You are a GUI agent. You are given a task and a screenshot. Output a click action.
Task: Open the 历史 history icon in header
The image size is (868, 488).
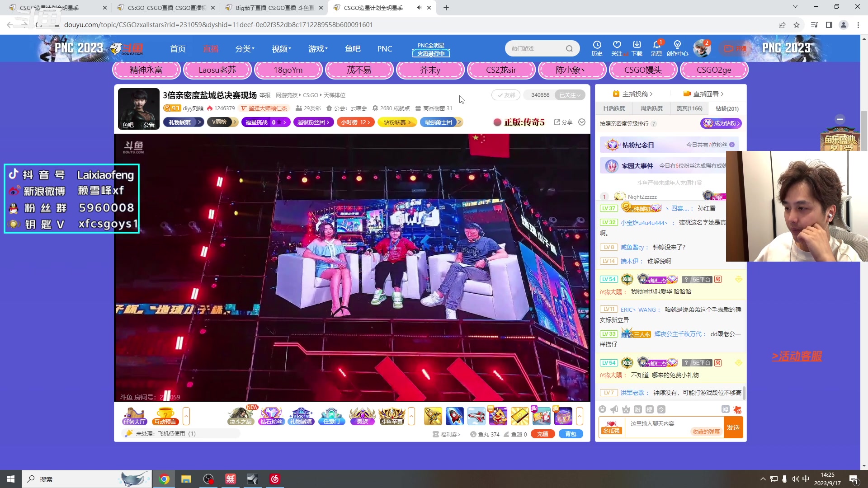coord(597,48)
